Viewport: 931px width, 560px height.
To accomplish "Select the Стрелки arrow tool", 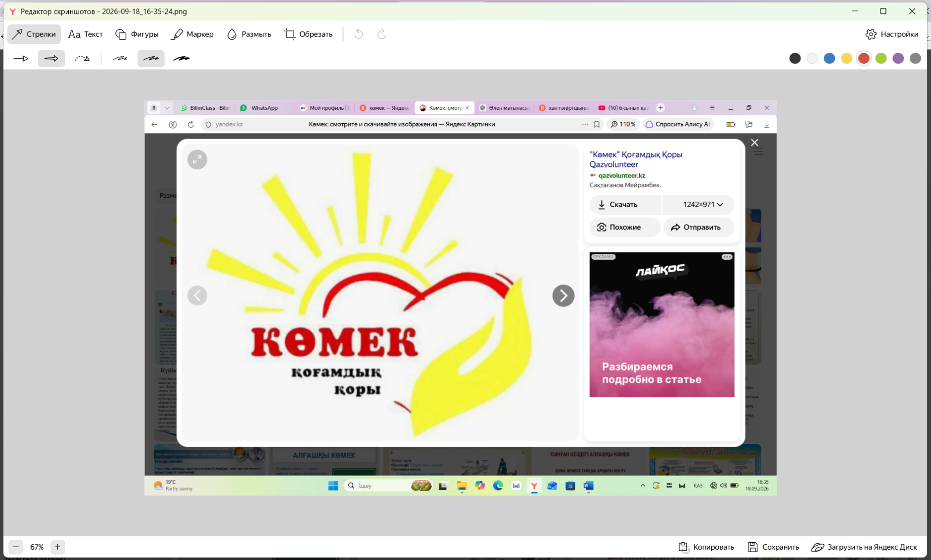I will [34, 34].
